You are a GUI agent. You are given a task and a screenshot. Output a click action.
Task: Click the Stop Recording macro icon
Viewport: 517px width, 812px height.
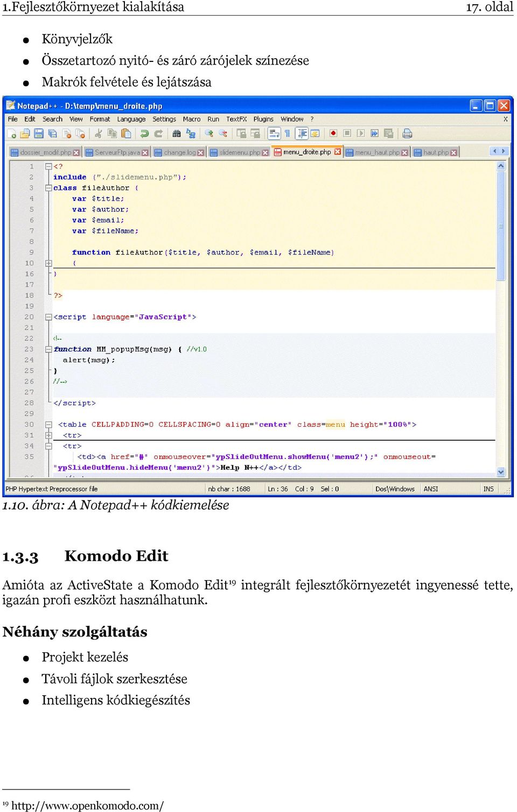347,133
